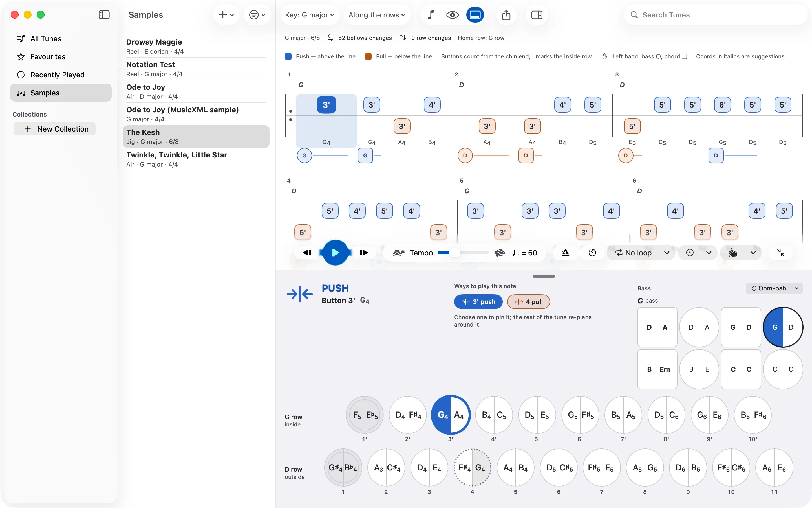Open the share export icon
812x508 pixels.
[506, 15]
